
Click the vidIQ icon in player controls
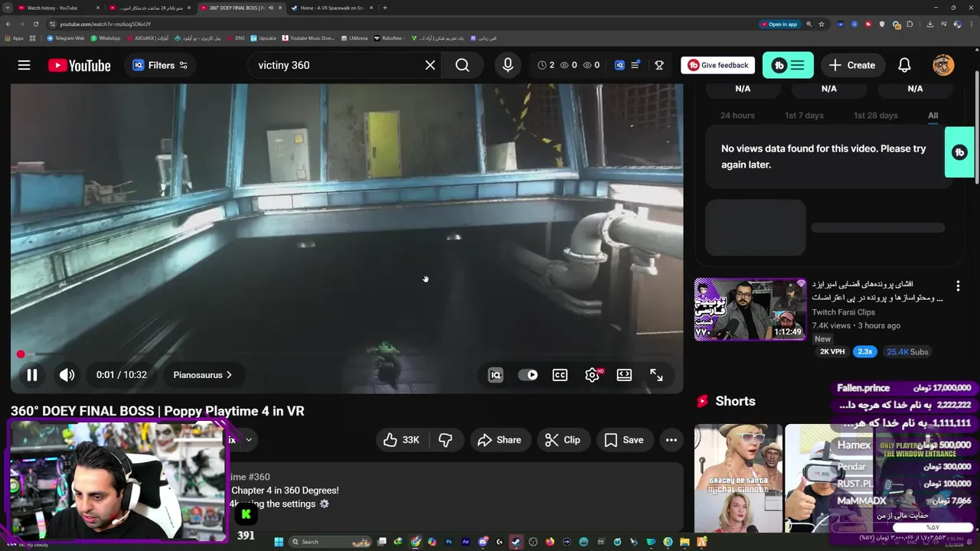coord(495,375)
